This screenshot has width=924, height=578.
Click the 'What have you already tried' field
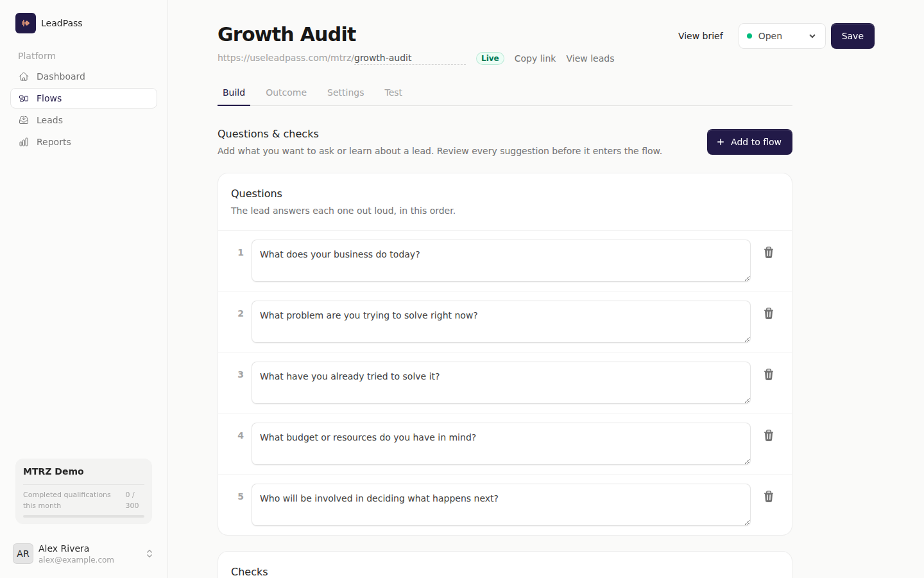coord(501,383)
